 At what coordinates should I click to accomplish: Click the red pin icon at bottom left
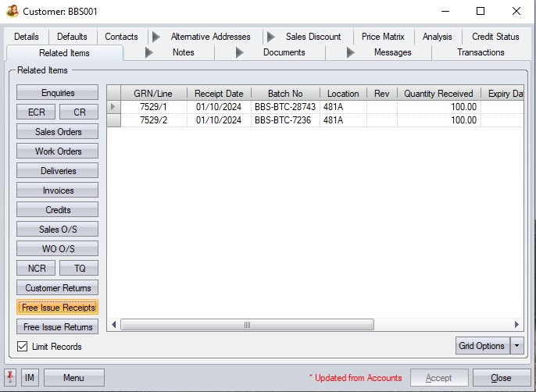(x=10, y=378)
